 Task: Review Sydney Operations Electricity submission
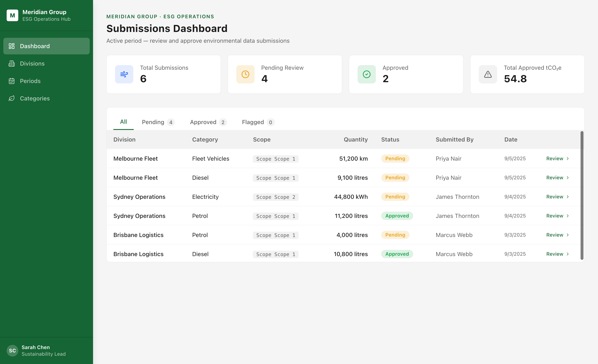[x=558, y=197]
